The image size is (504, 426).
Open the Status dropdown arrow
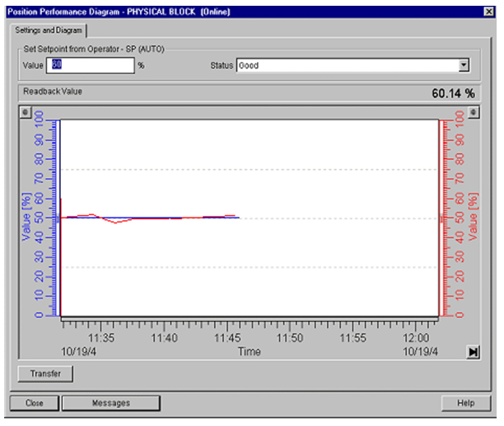pos(463,65)
